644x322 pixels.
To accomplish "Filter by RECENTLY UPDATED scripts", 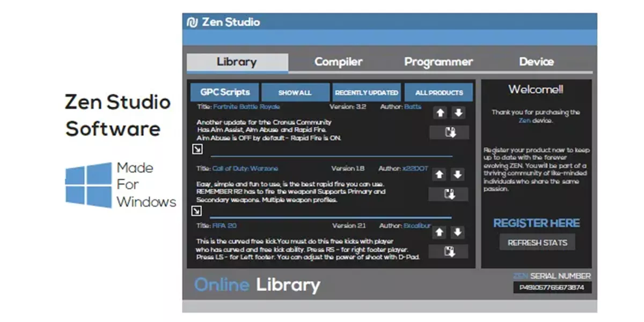I will 367,92.
